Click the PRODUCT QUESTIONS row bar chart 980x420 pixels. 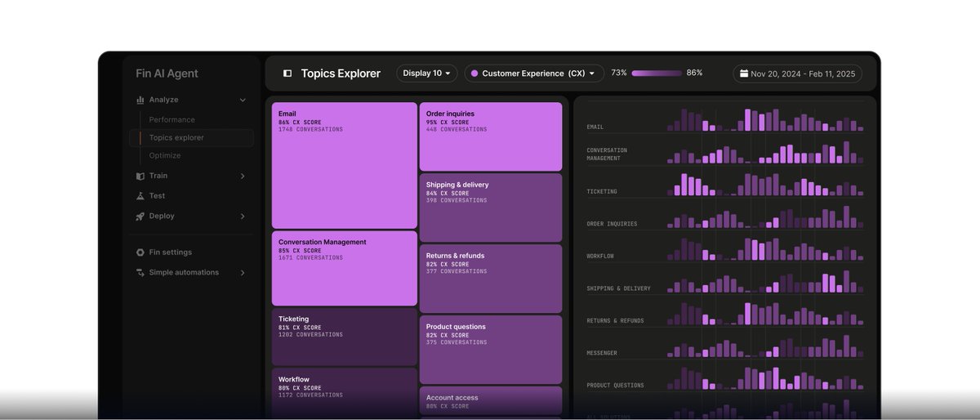coord(765,378)
